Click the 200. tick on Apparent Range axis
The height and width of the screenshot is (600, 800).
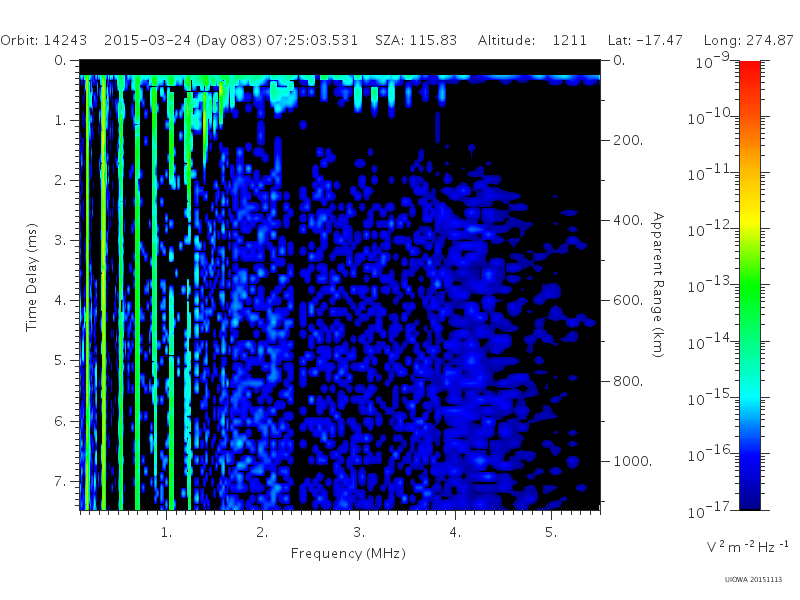click(628, 140)
